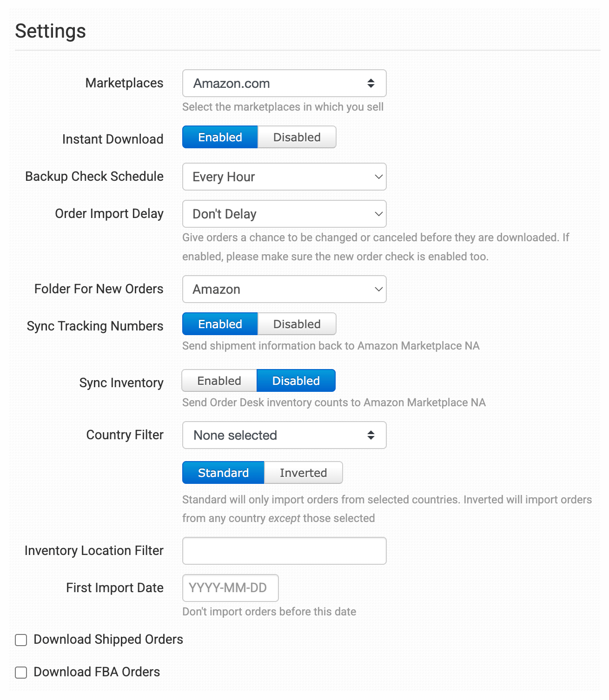Click the Inventory Location Filter text field
The width and height of the screenshot is (609, 700).
(x=284, y=551)
